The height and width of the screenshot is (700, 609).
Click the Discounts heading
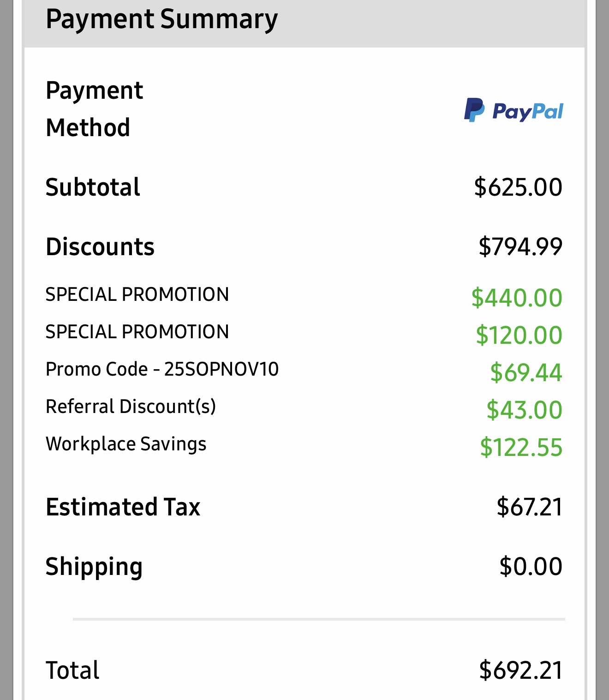(100, 246)
